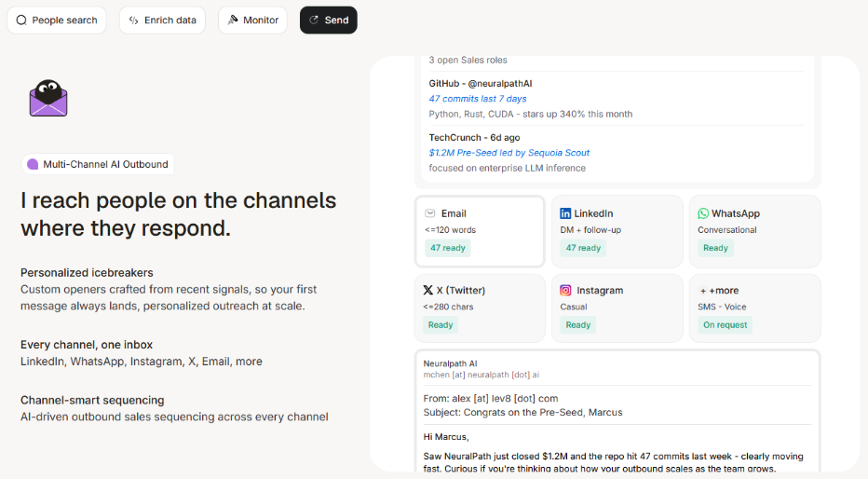The height and width of the screenshot is (479, 868).
Task: Click the 'GitHub - @neuralpathAI' heading
Action: point(481,84)
